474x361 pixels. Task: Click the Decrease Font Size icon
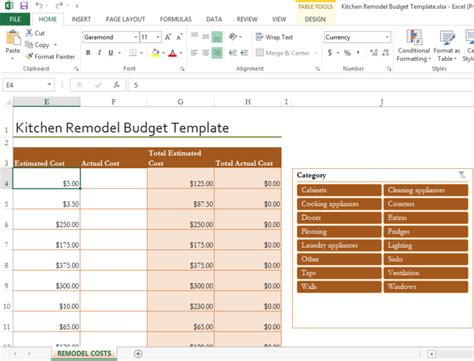(179, 37)
